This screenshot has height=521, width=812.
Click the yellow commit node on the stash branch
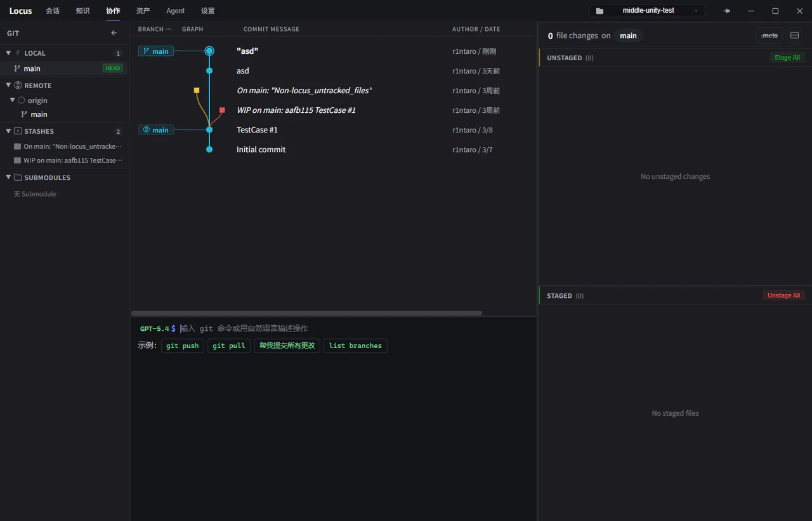tap(196, 90)
